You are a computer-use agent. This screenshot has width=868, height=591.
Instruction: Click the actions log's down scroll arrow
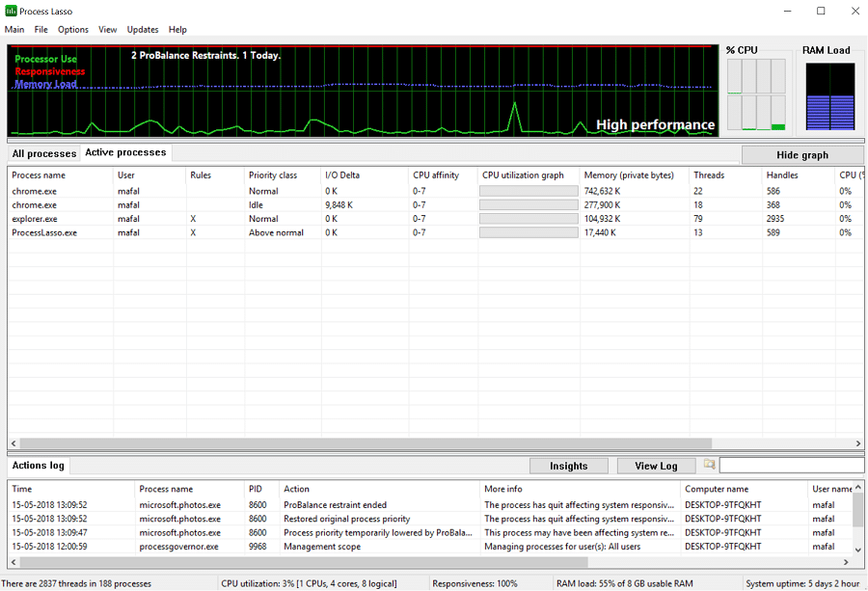(858, 550)
